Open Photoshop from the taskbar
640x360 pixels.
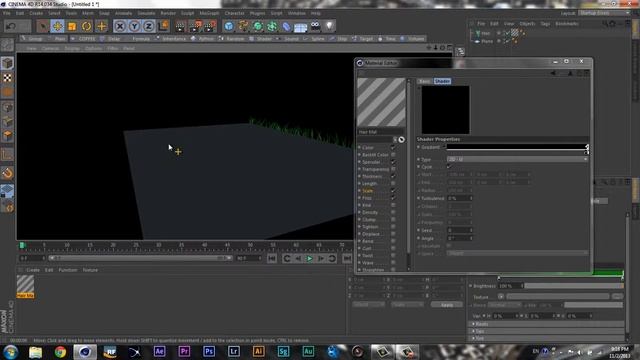(209, 351)
